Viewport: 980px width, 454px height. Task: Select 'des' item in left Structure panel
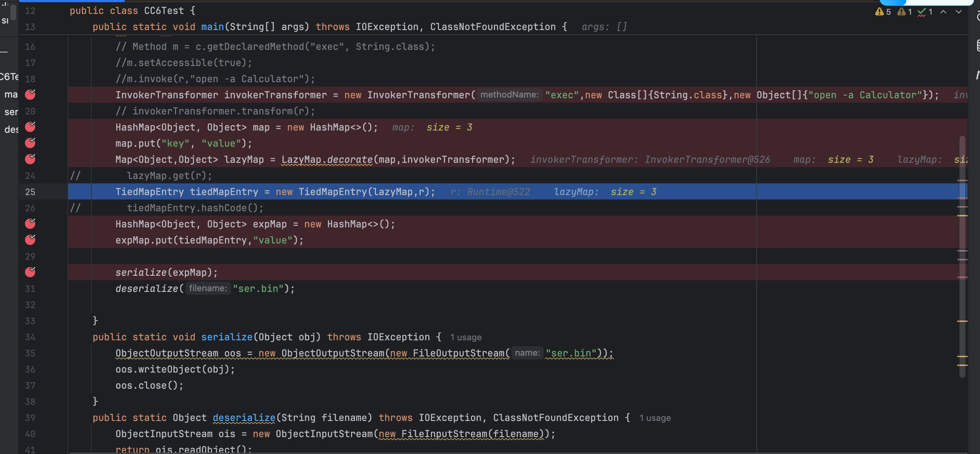pyautogui.click(x=11, y=129)
